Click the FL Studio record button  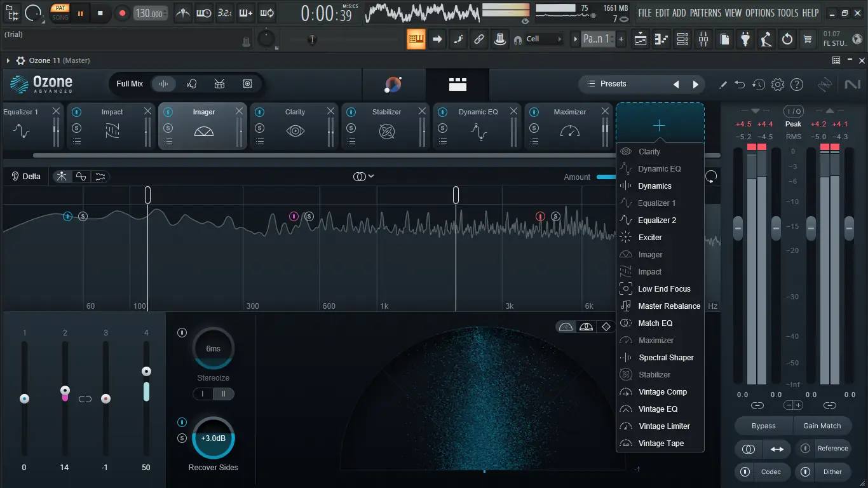tap(122, 13)
